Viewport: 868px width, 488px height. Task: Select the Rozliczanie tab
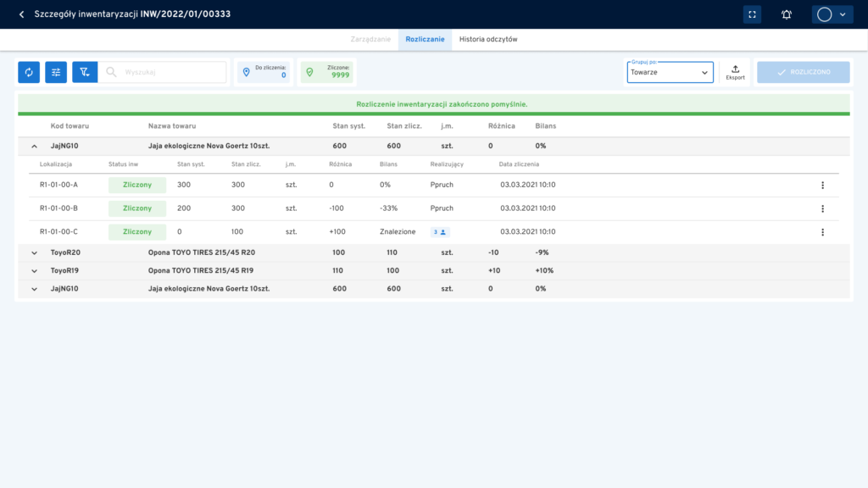point(425,40)
